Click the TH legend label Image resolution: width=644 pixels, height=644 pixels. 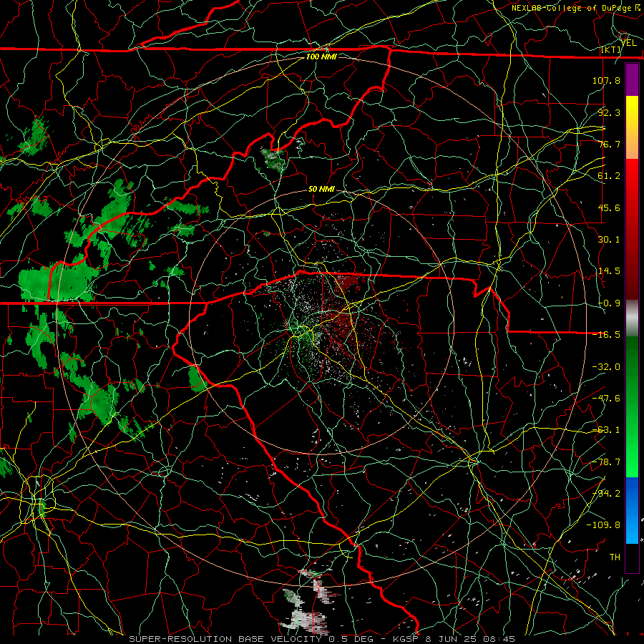(x=615, y=557)
